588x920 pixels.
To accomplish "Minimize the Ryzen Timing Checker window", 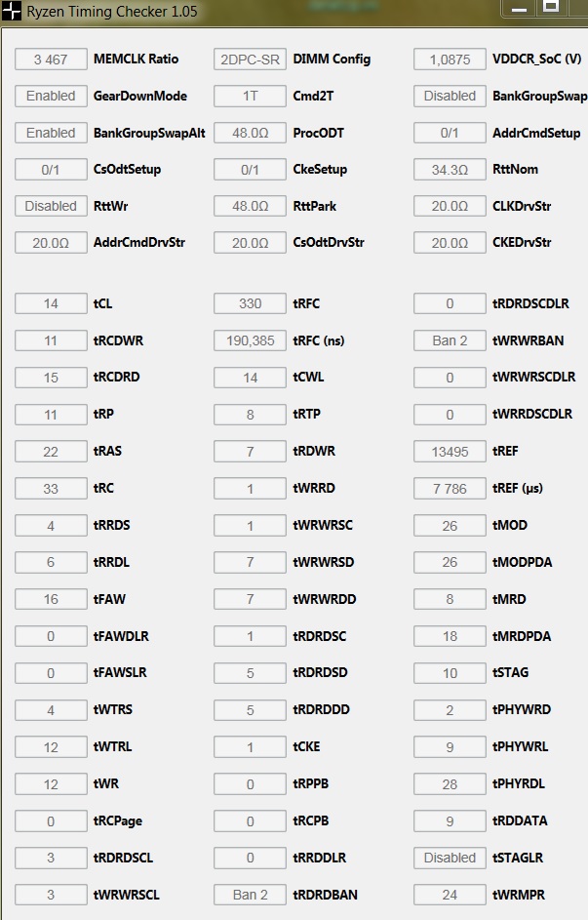I will pos(519,9).
